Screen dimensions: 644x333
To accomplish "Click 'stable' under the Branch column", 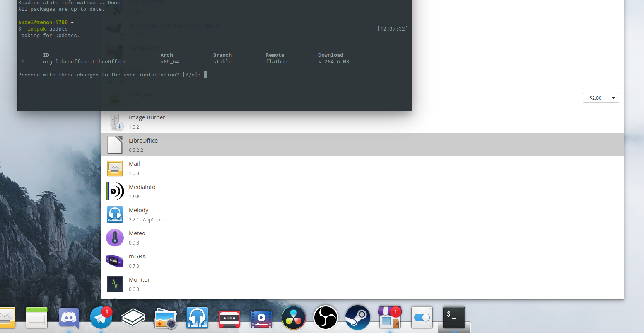I will tap(222, 62).
